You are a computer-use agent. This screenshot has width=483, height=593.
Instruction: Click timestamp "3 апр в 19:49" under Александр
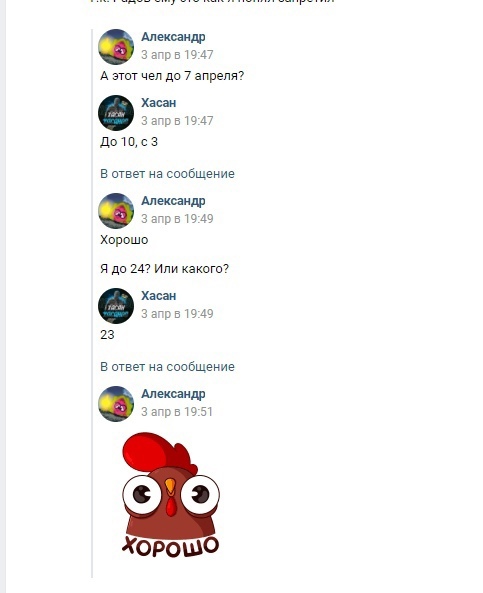tap(177, 219)
